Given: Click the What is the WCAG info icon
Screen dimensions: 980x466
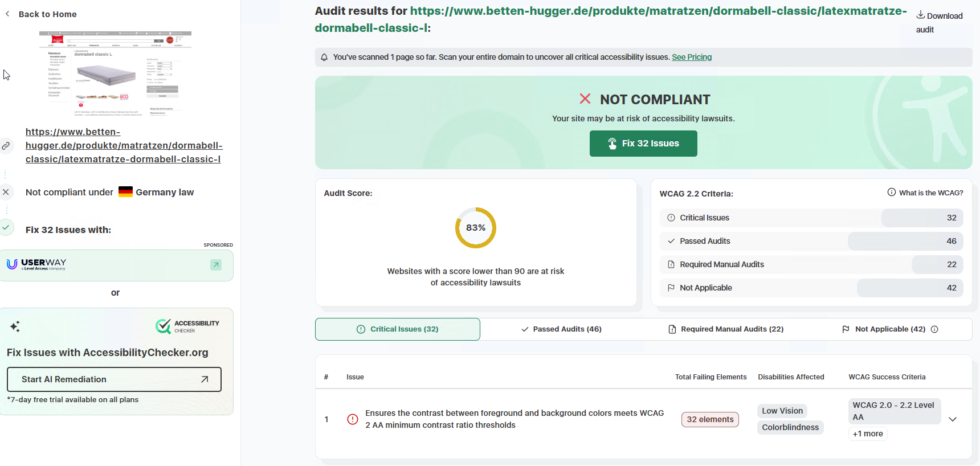Looking at the screenshot, I should pyautogui.click(x=892, y=193).
